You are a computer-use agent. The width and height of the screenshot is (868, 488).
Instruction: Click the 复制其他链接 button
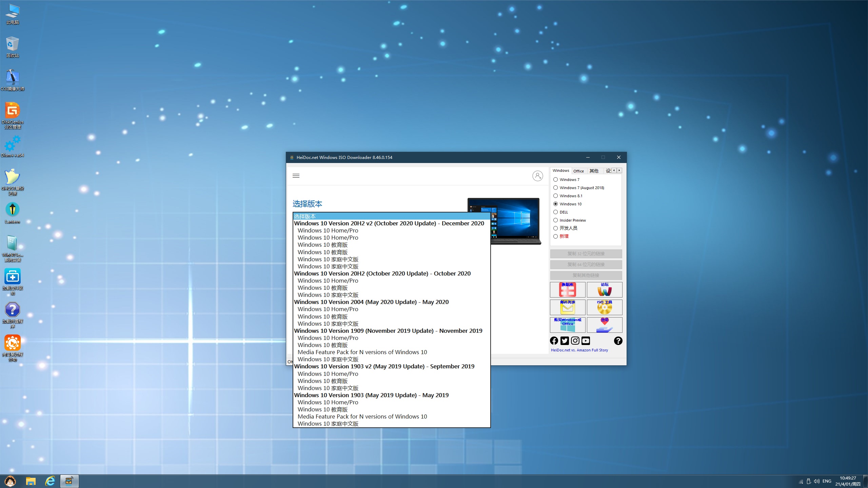586,275
